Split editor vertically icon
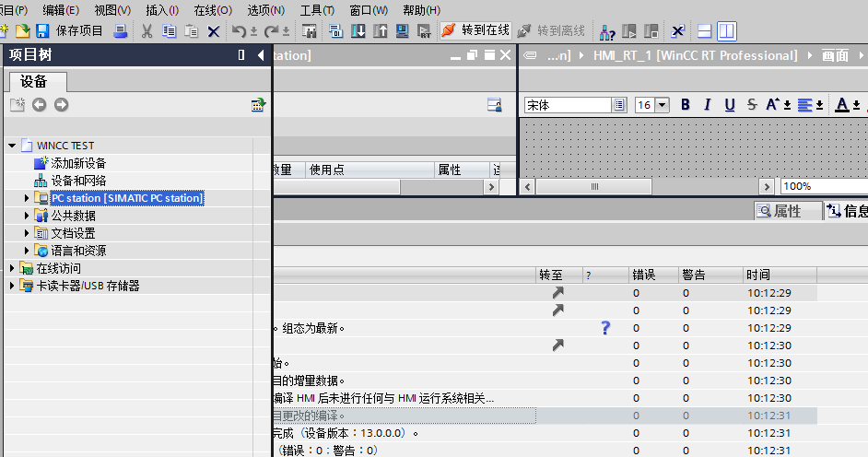Viewport: 868px width, 457px height. point(727,31)
